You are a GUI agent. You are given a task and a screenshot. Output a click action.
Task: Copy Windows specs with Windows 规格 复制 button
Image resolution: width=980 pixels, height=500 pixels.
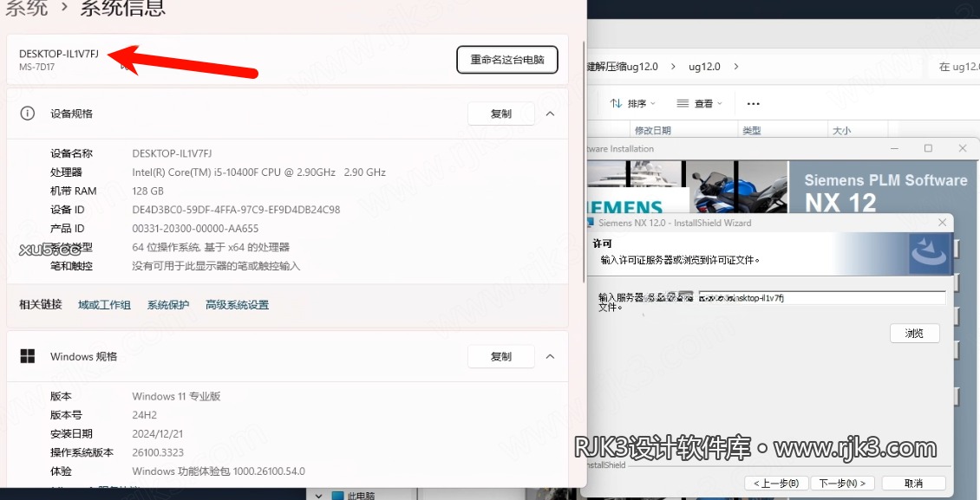pos(500,356)
